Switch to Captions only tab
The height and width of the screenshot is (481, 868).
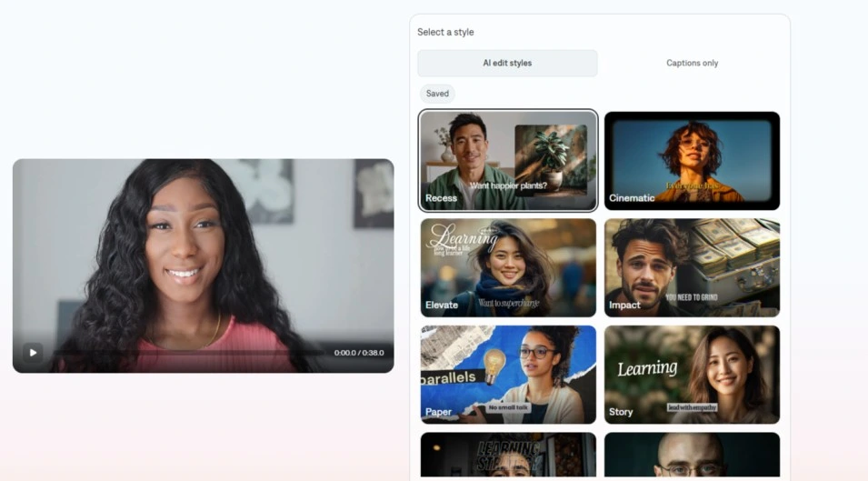[692, 63]
